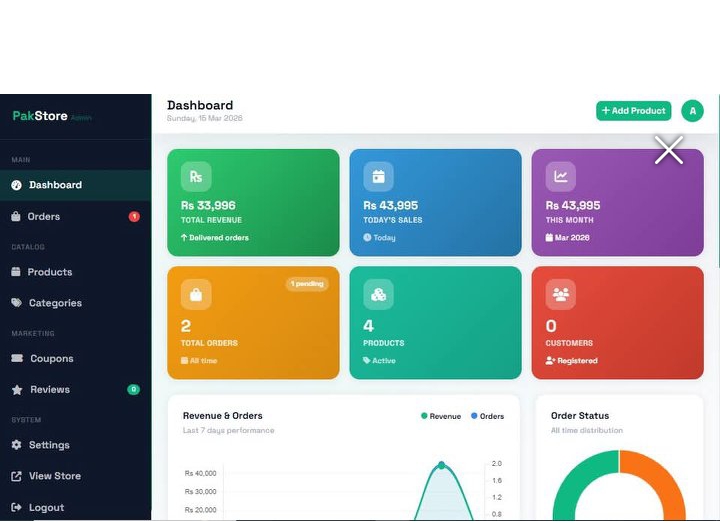Click the Today's Sales Rs 43,995 value
The width and height of the screenshot is (720, 523).
point(391,205)
